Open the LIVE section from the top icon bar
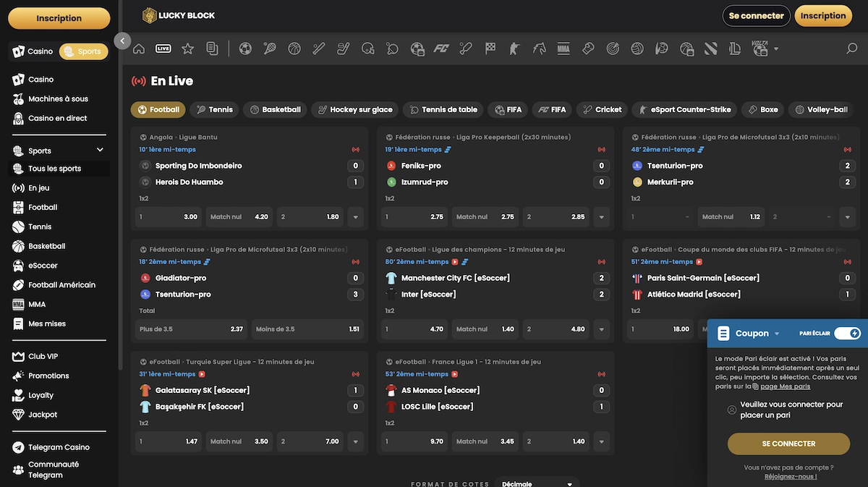The width and height of the screenshot is (868, 487). 163,48
